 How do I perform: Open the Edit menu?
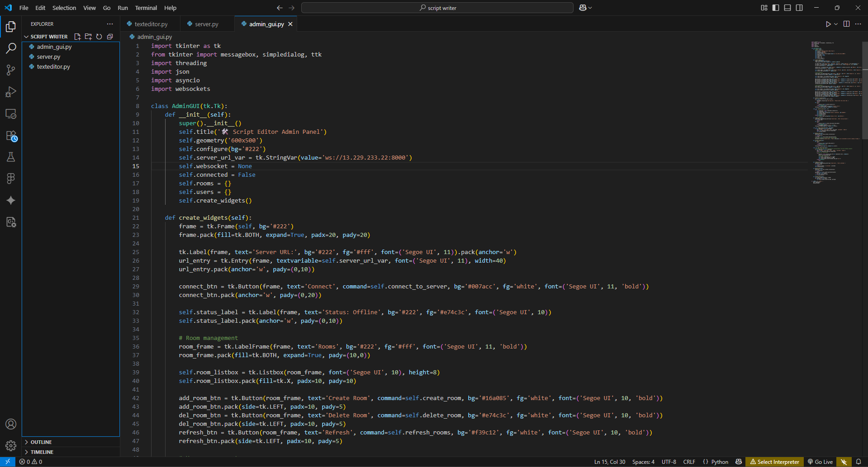pyautogui.click(x=40, y=8)
